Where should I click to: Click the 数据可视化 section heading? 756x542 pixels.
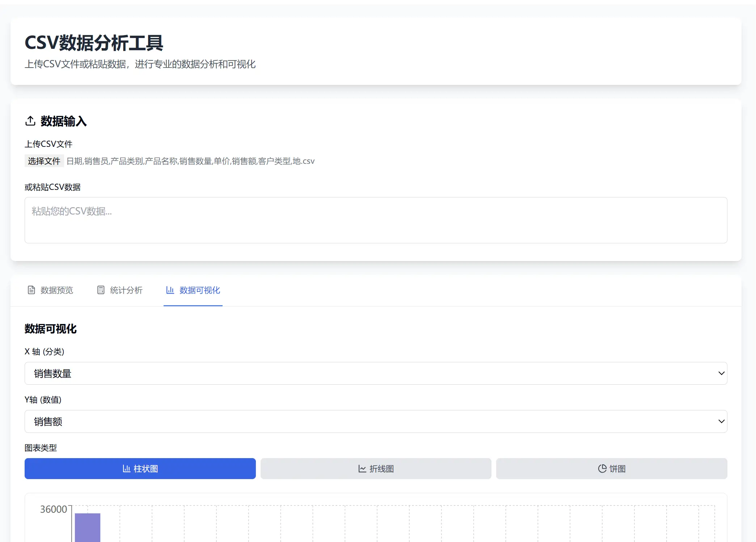(51, 329)
